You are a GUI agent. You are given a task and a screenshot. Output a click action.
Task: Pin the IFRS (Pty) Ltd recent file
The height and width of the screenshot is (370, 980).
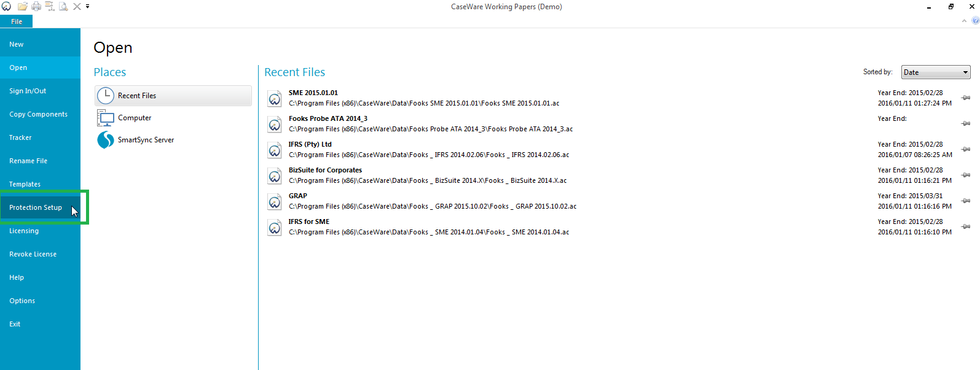click(966, 150)
